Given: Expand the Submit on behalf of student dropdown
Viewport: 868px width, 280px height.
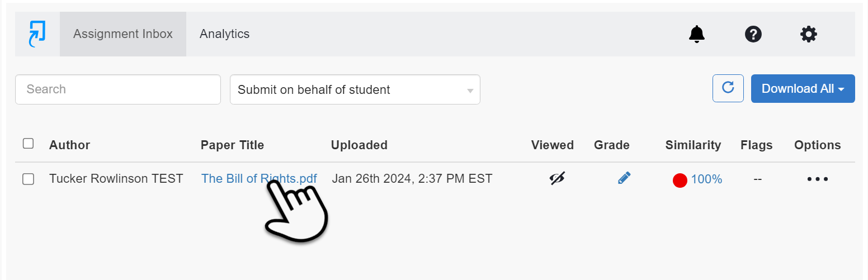Looking at the screenshot, I should (355, 89).
